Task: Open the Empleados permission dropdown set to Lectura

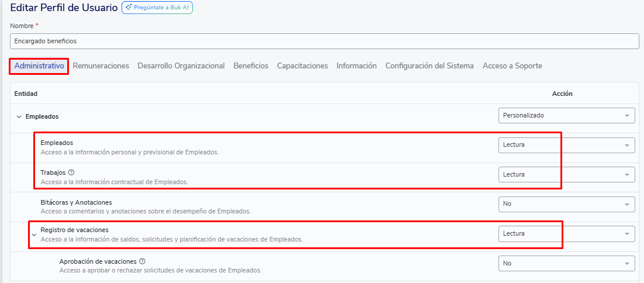Action: pos(566,145)
